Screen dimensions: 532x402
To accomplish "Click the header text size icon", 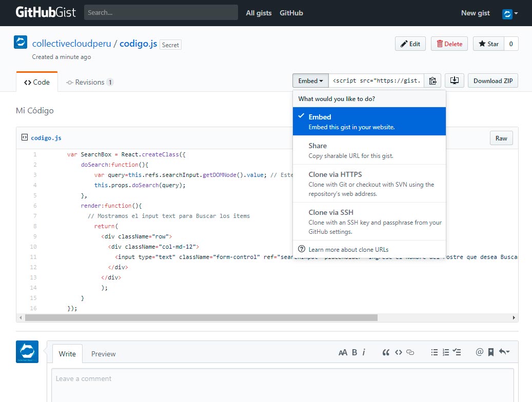I will click(343, 352).
